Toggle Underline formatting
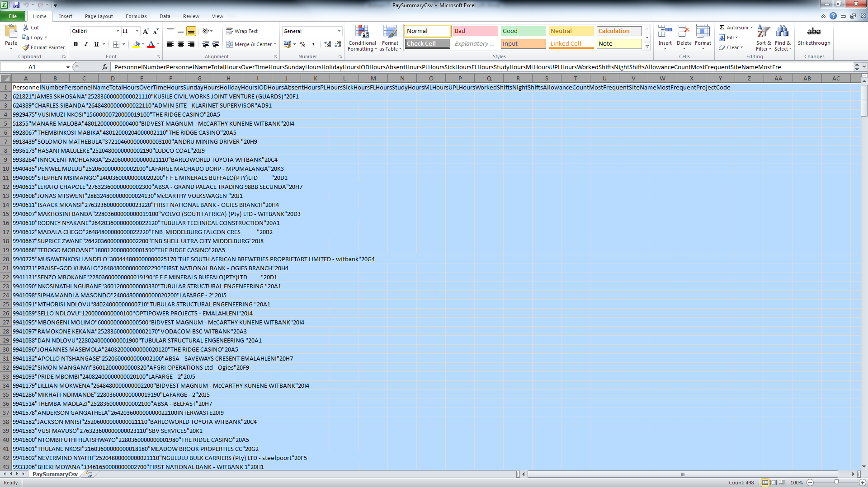 tap(96, 44)
